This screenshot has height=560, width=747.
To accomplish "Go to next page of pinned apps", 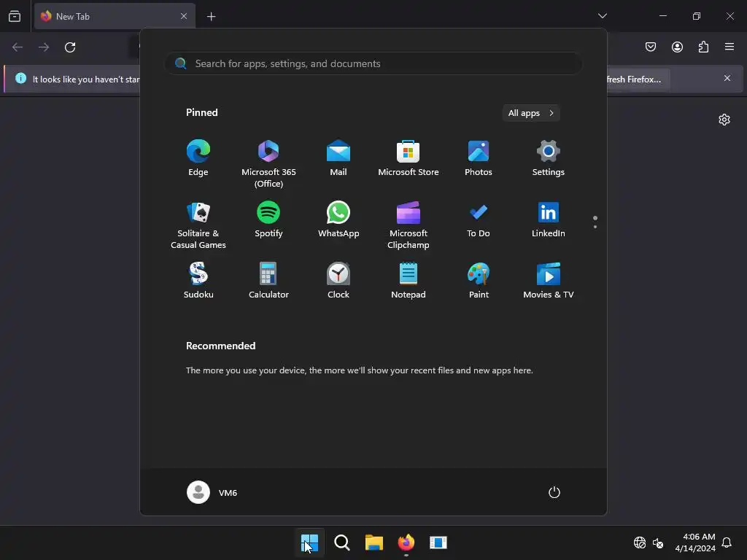I will (x=595, y=227).
